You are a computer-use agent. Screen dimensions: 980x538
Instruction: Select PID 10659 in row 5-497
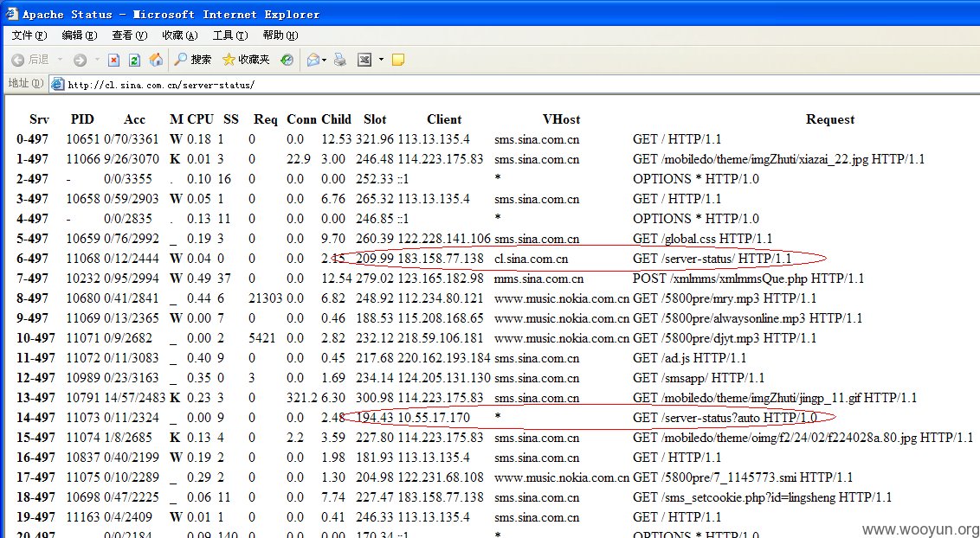click(82, 239)
